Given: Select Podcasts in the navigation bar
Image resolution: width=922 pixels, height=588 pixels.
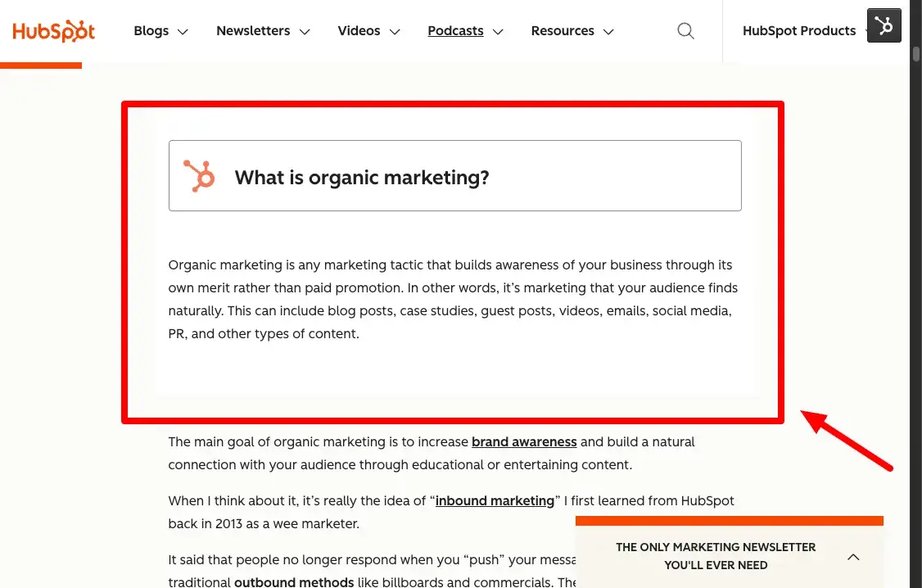Looking at the screenshot, I should (x=455, y=30).
